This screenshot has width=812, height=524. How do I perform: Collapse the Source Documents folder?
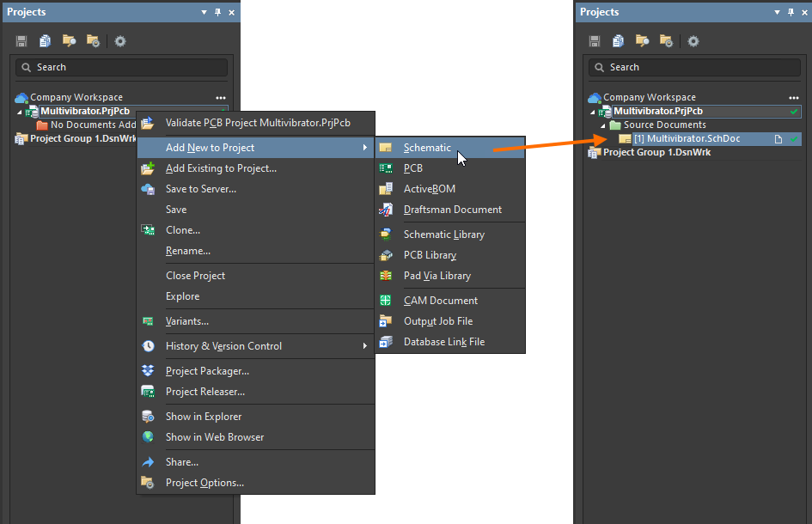point(603,125)
